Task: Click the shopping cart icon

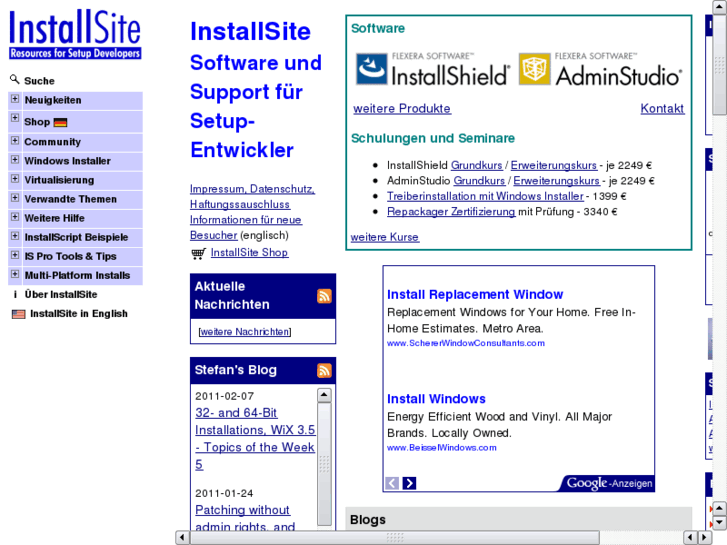Action: [x=198, y=253]
